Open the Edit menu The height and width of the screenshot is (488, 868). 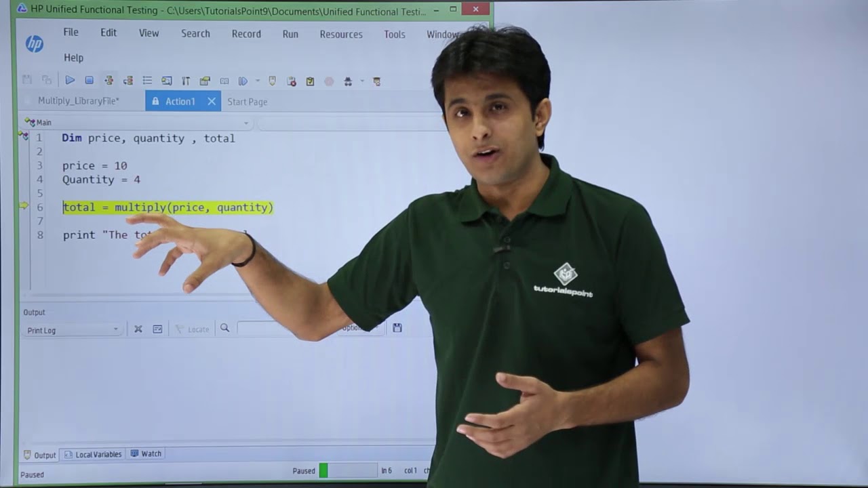coord(108,33)
